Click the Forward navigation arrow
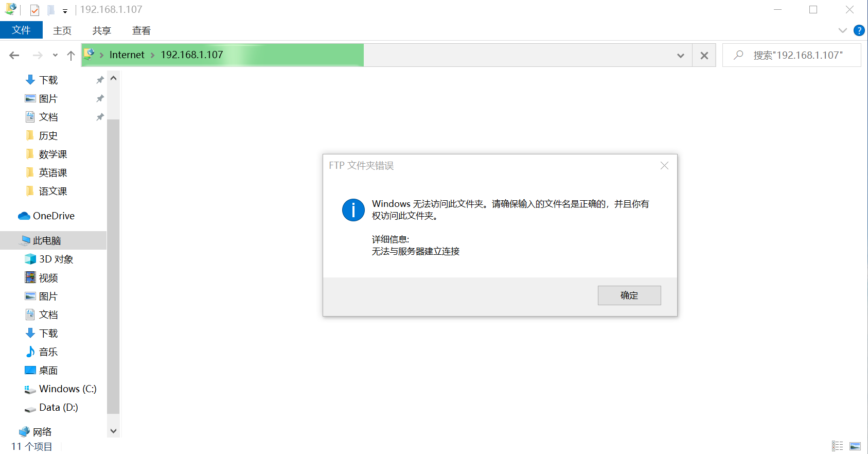Viewport: 868px width, 454px height. pyautogui.click(x=38, y=55)
